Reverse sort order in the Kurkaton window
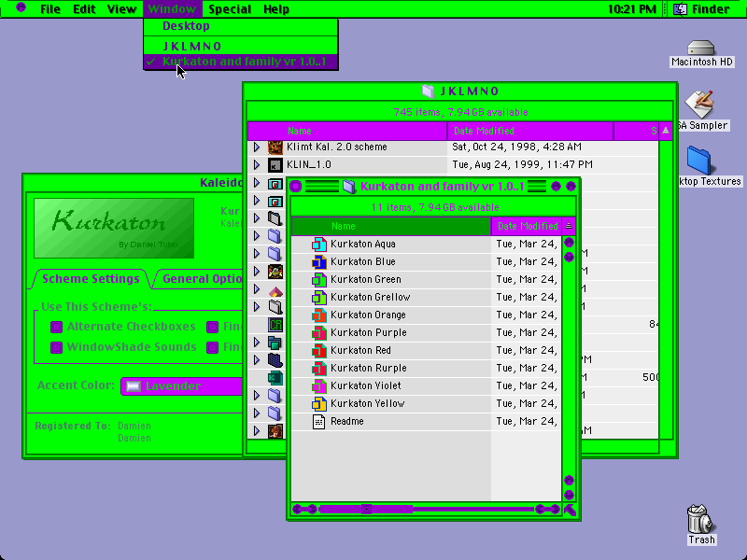The height and width of the screenshot is (560, 747). click(x=569, y=226)
